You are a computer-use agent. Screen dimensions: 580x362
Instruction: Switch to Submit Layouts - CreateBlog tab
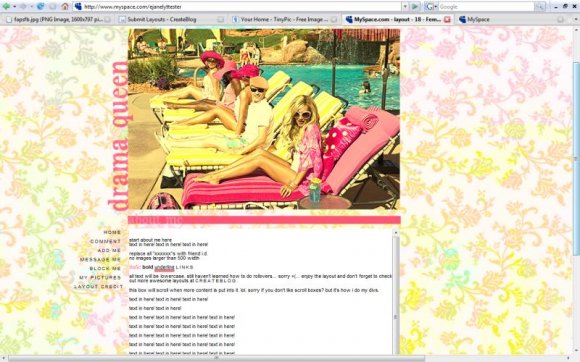pyautogui.click(x=171, y=20)
